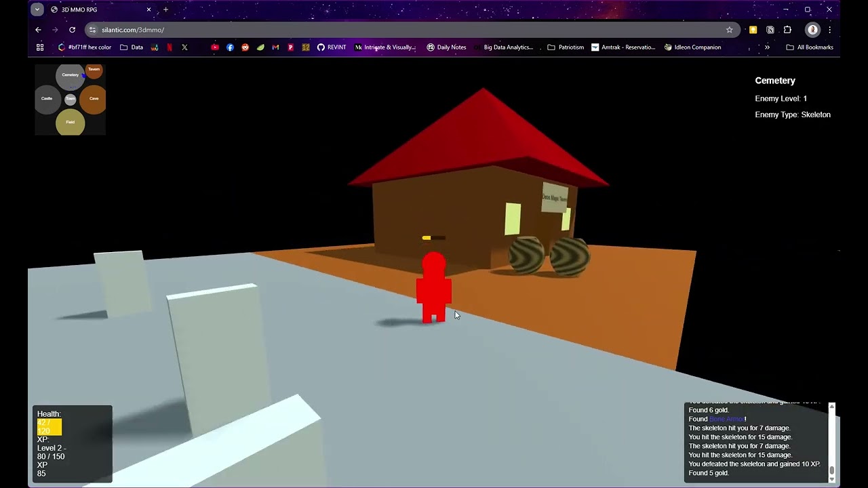Open the Daily Notes bookmark
This screenshot has height=488, width=868.
(446, 47)
